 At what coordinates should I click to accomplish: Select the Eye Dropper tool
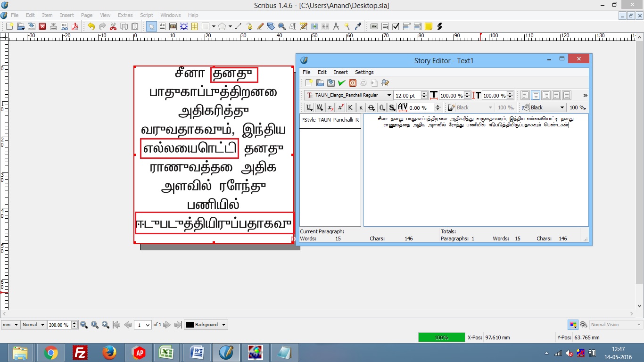click(x=358, y=26)
